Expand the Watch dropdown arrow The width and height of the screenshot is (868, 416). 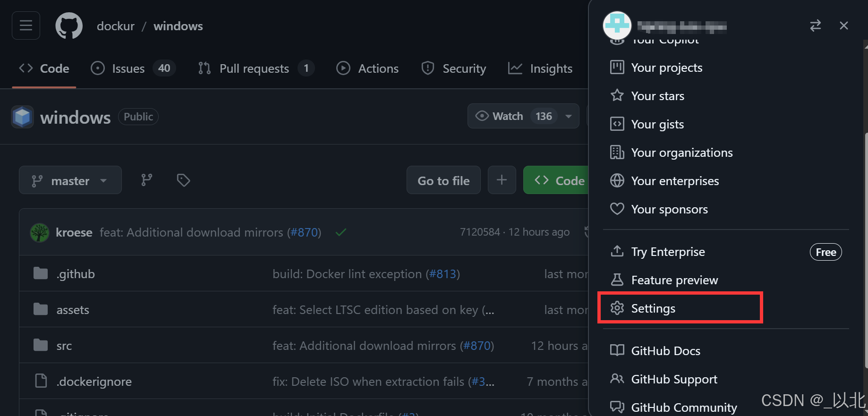pos(569,116)
